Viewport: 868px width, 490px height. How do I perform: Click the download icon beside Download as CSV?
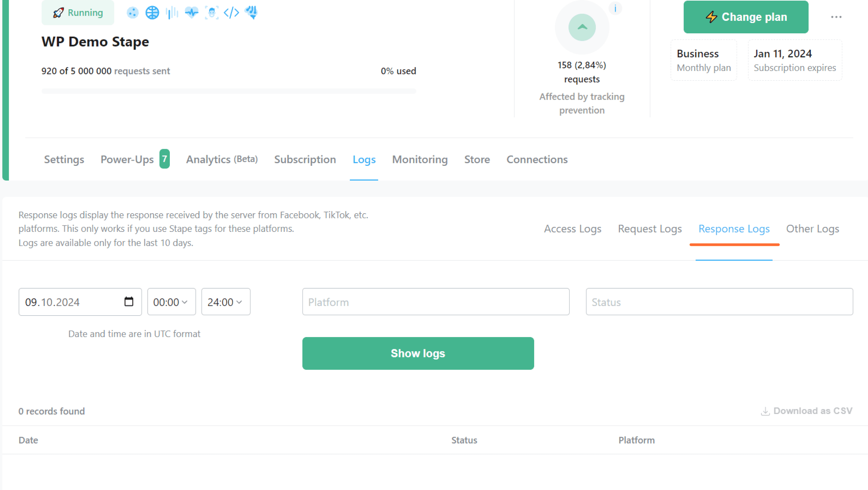tap(765, 411)
